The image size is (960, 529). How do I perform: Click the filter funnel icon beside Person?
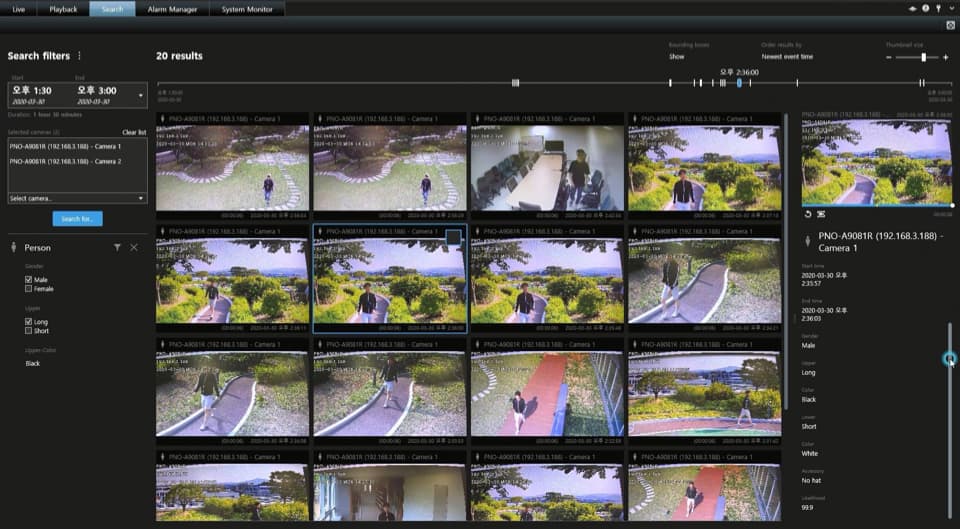(117, 247)
